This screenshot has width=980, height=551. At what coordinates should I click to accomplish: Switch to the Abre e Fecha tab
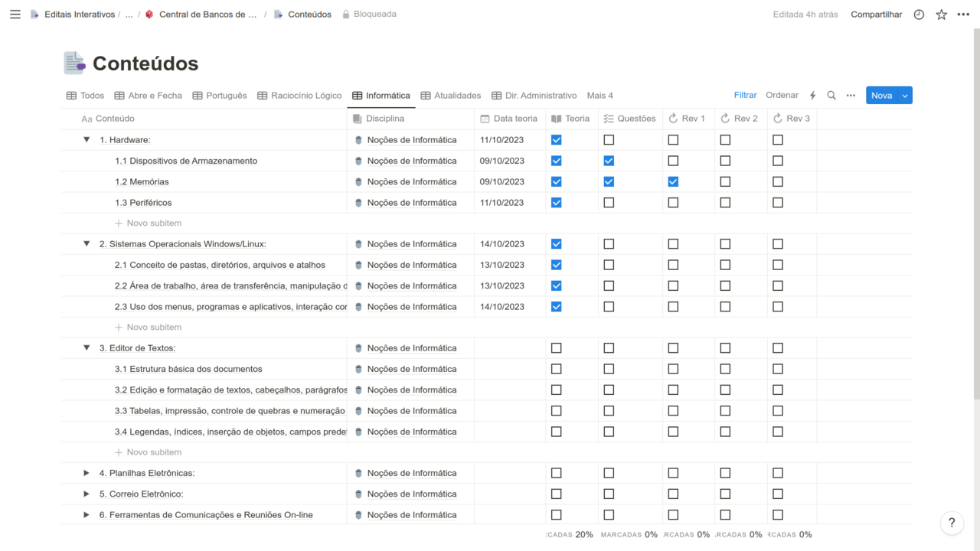tap(148, 96)
